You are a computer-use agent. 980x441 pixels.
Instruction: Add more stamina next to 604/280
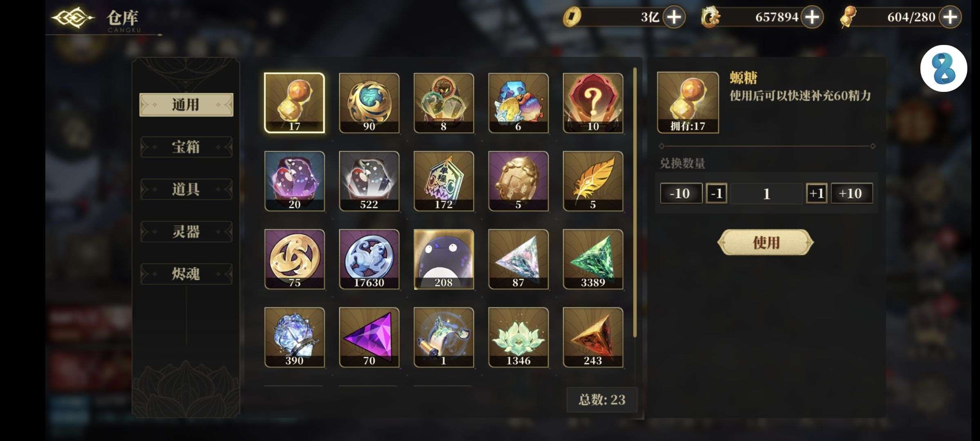point(950,17)
